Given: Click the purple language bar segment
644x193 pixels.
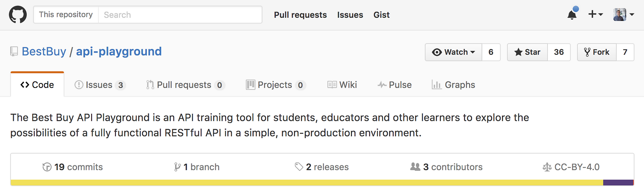Looking at the screenshot, I should pyautogui.click(x=618, y=183).
